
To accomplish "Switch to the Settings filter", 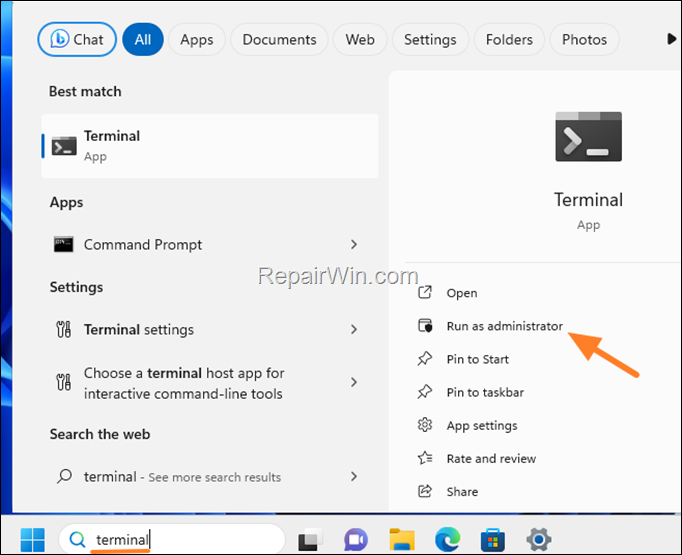I will (430, 40).
